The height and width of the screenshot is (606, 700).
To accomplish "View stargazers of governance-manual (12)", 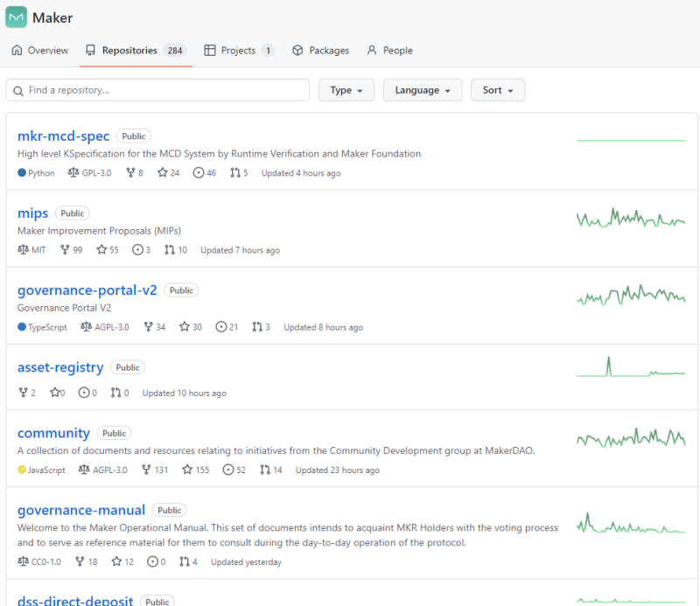I will 122,561.
